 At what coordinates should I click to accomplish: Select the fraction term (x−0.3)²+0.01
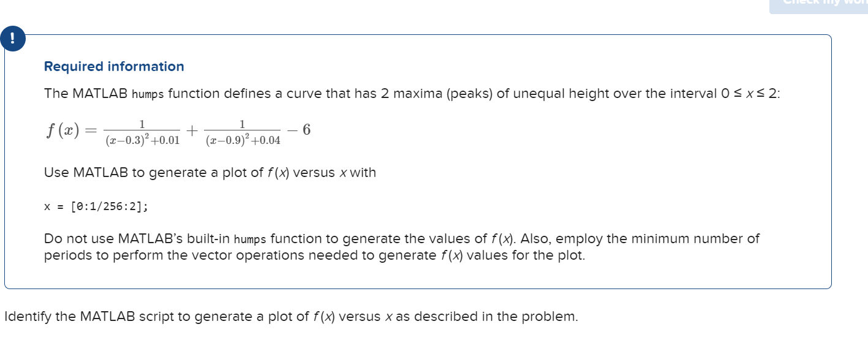click(142, 139)
